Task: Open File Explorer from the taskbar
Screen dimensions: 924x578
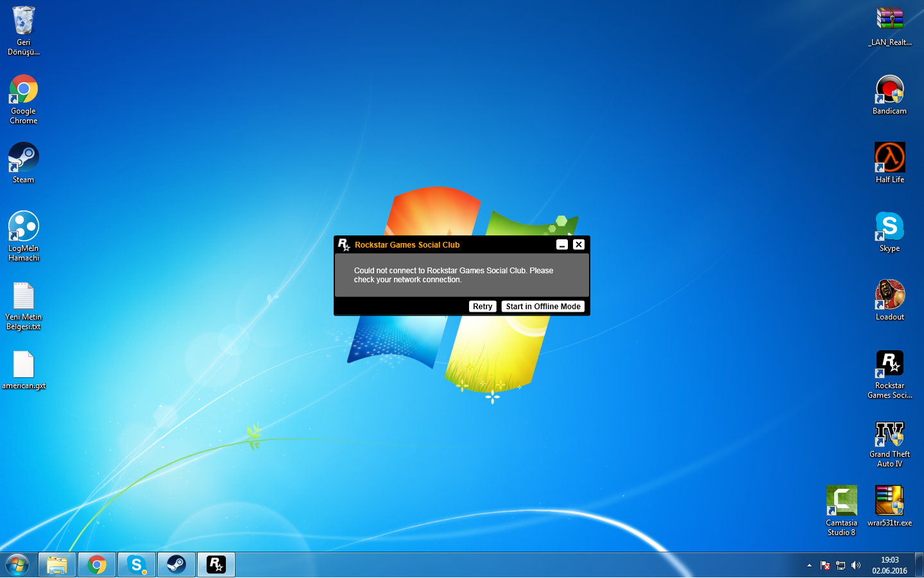Action: click(57, 565)
